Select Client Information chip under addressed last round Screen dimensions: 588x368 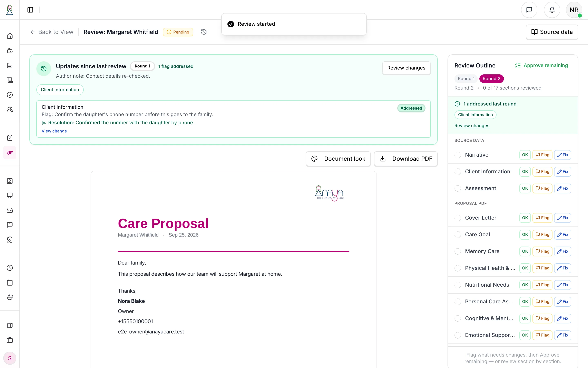[x=475, y=115]
